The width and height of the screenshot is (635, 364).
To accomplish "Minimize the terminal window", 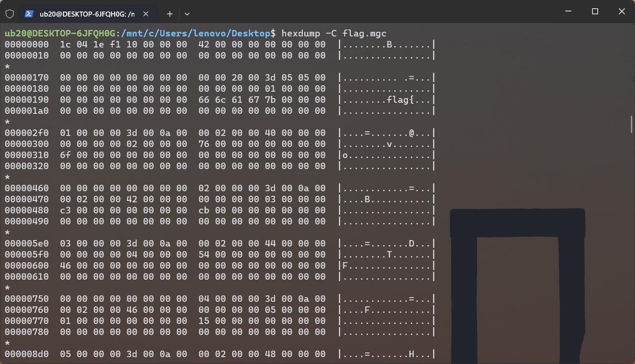I will pyautogui.click(x=568, y=11).
